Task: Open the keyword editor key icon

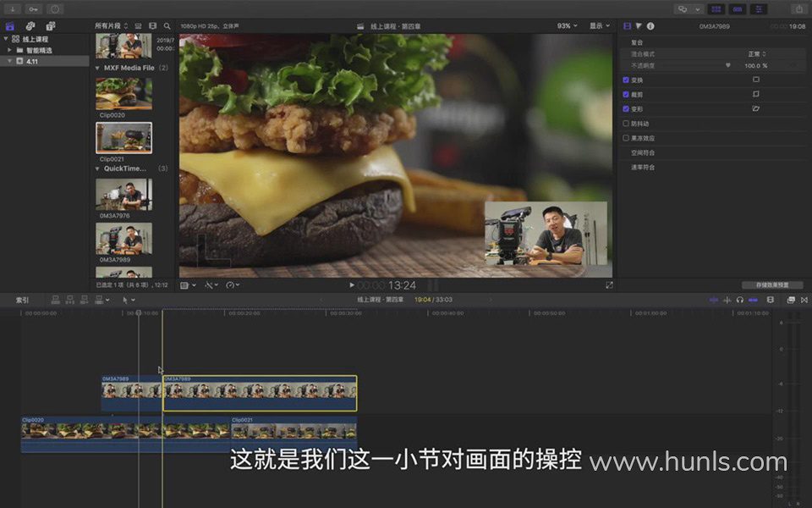Action: click(x=33, y=8)
